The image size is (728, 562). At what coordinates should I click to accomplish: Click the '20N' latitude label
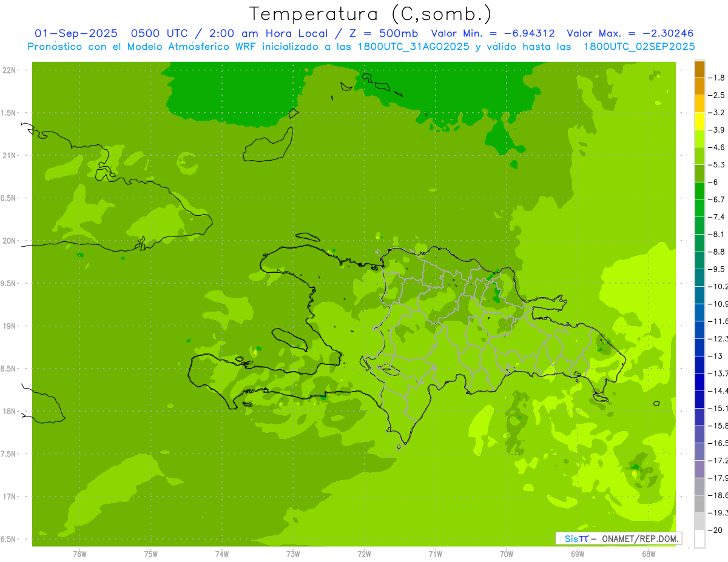(x=8, y=241)
